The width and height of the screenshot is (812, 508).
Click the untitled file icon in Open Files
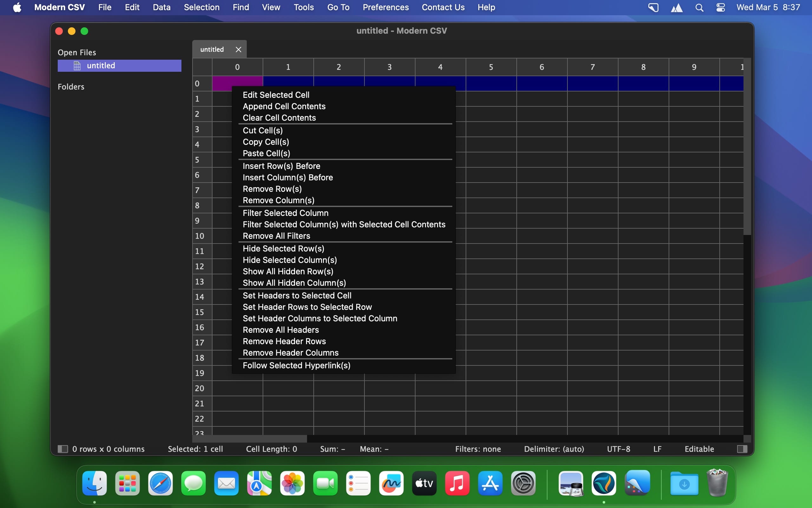click(x=77, y=65)
